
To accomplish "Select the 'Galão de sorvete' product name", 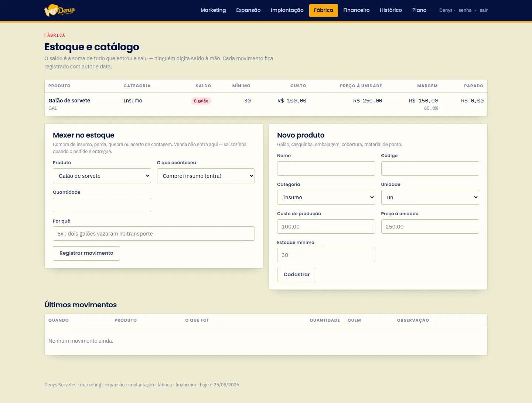I will tap(69, 101).
